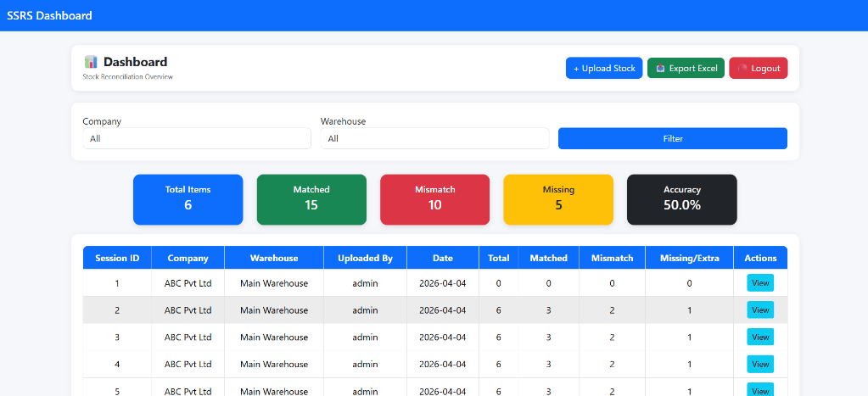View details for session 4
This screenshot has width=868, height=396.
(x=760, y=365)
